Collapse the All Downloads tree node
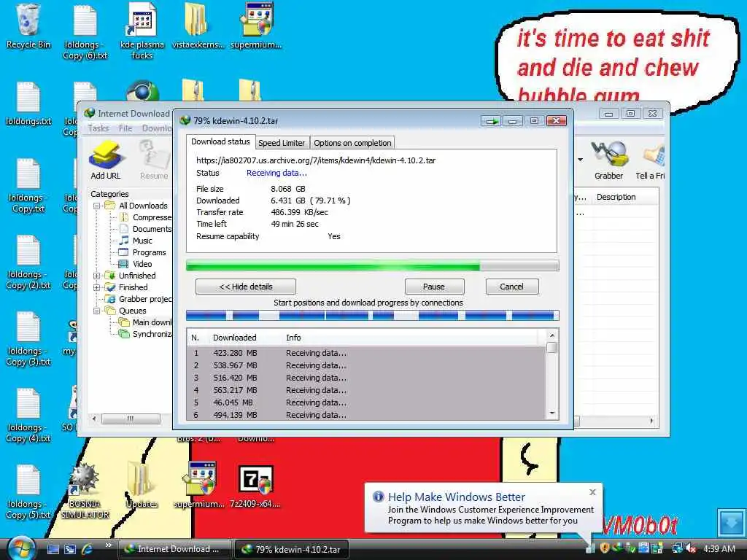Viewport: 747px width, 560px height. (97, 206)
